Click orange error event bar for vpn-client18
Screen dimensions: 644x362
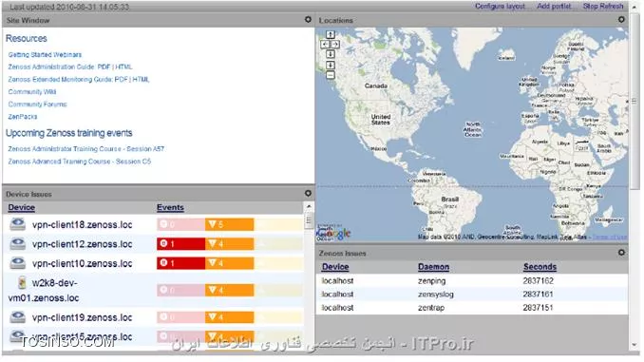[229, 224]
